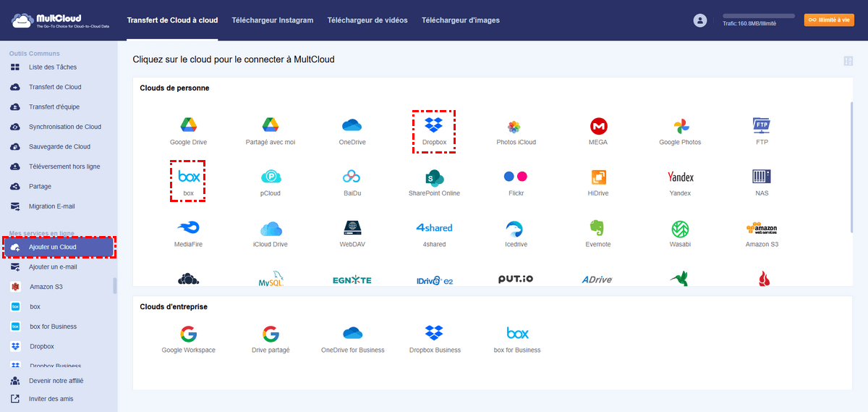Connect MediaFire cloud
868x412 pixels.
(188, 234)
